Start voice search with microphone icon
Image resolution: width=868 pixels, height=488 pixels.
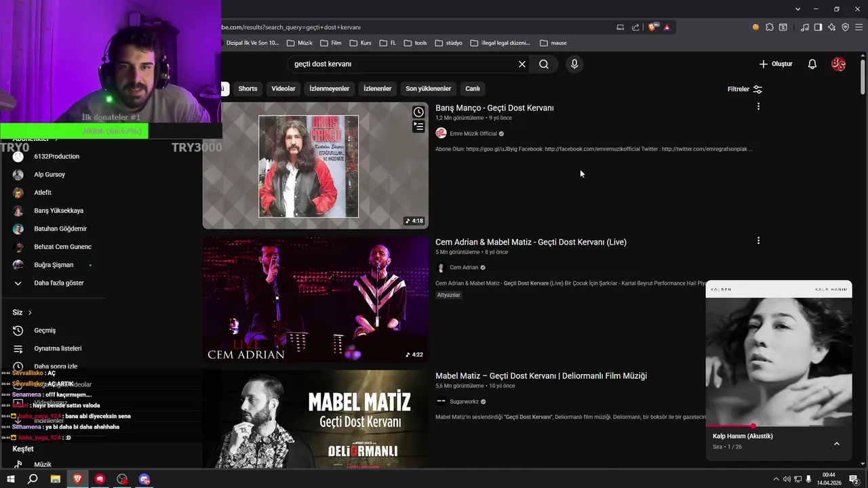pos(574,64)
